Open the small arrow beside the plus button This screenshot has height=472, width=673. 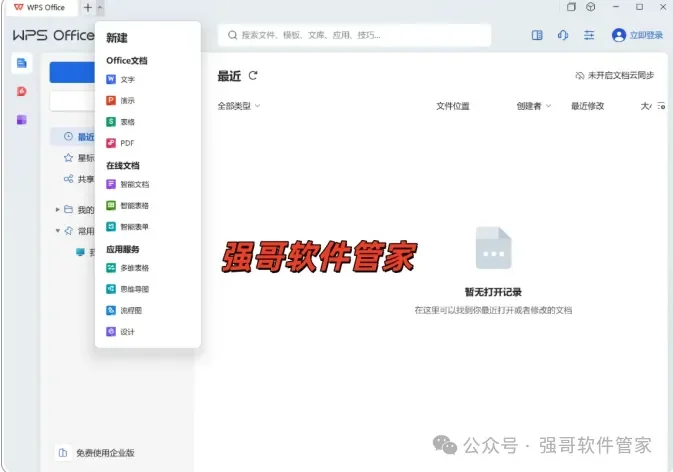(x=100, y=7)
